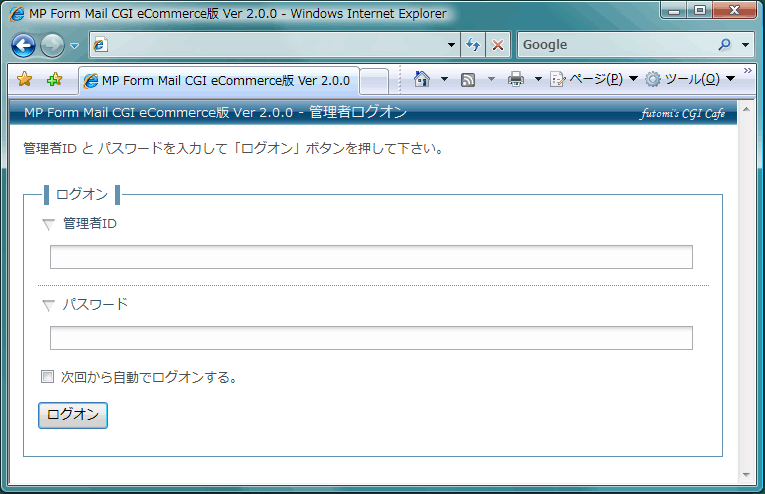The image size is (765, 494).
Task: Click the Print icon
Action: coord(516,79)
